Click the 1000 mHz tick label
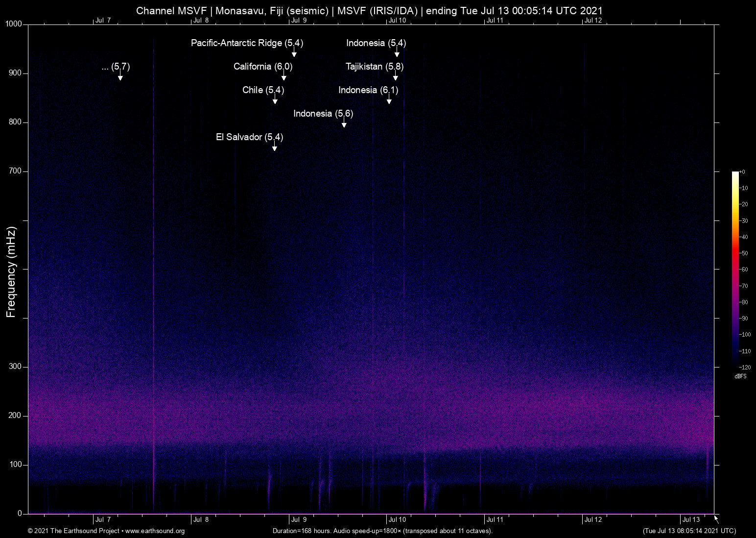The width and height of the screenshot is (756, 538). coord(13,24)
